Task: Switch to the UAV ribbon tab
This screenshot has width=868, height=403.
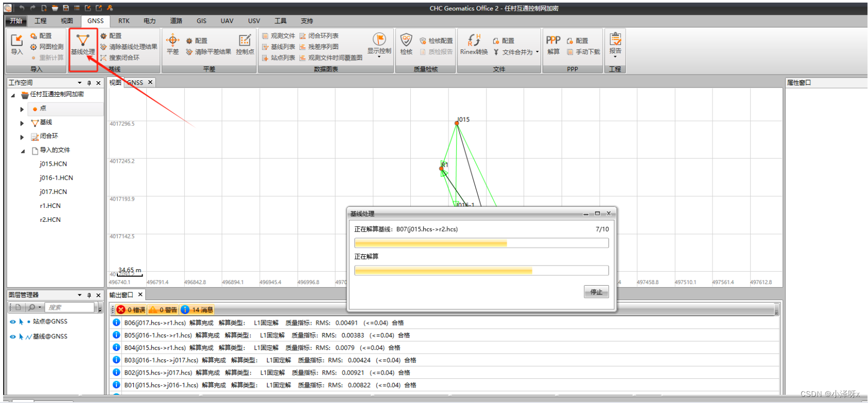Action: [x=227, y=21]
